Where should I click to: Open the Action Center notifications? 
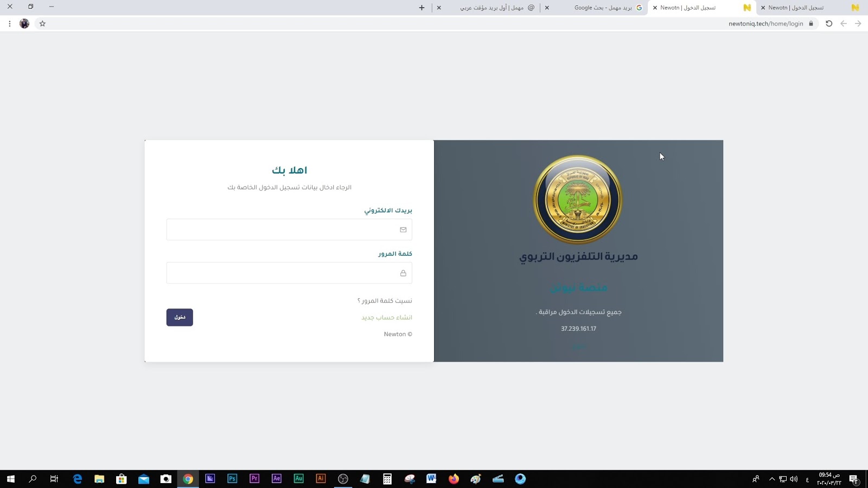click(854, 479)
